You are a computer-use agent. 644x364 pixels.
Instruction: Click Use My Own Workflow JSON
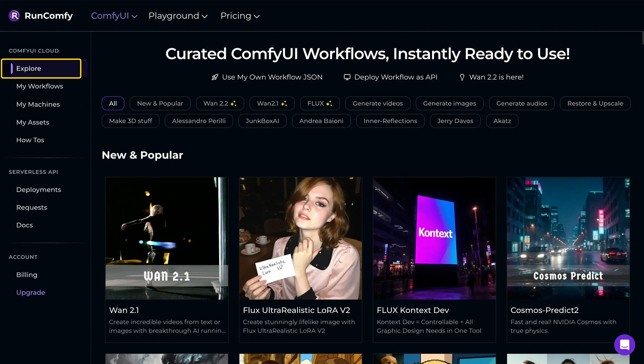[x=272, y=77]
